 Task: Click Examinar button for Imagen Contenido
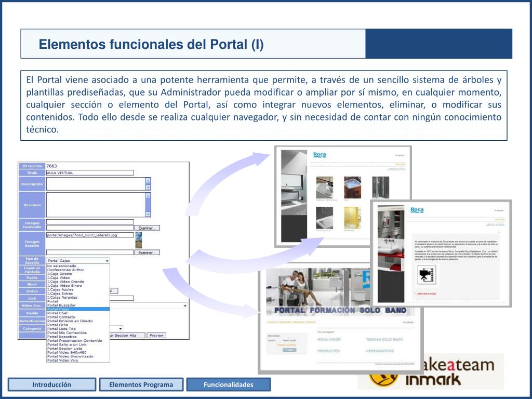click(147, 228)
